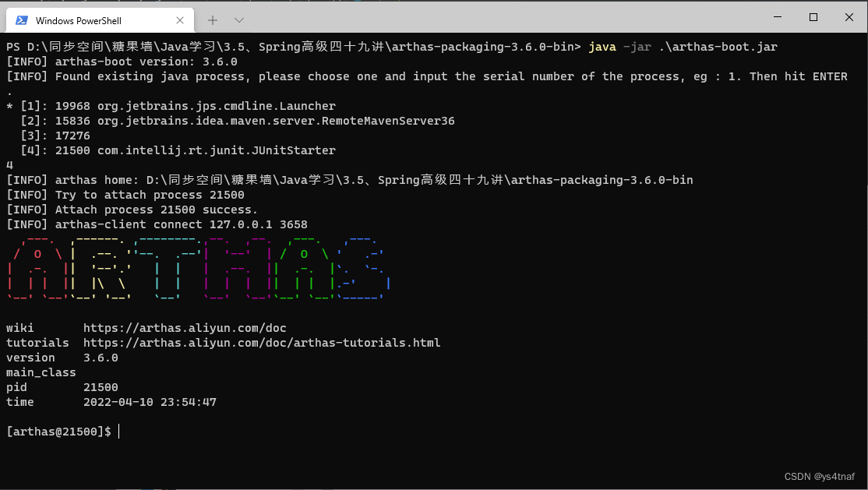Expand the new tab profile dropdown chevron
This screenshot has width=868, height=490.
239,19
